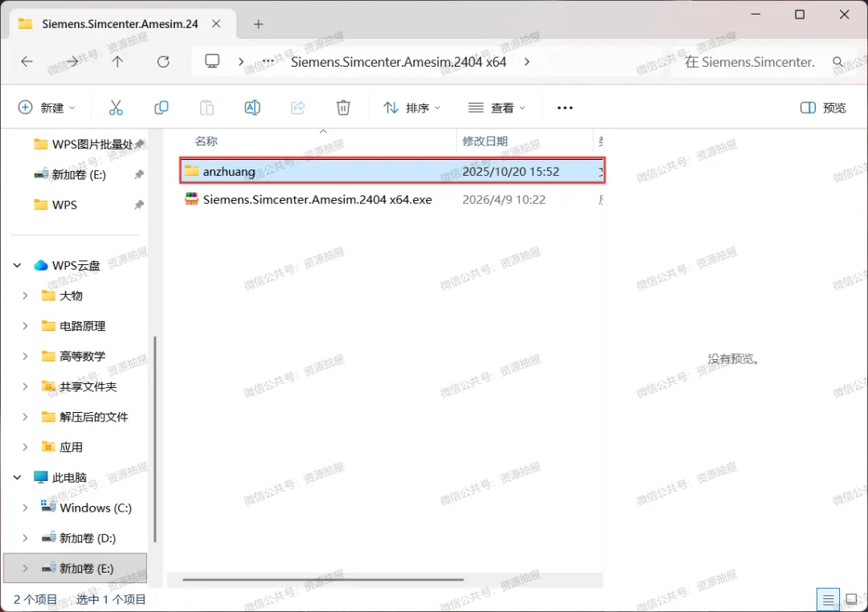This screenshot has height=612, width=868.
Task: Go back with the left arrow
Action: (27, 61)
